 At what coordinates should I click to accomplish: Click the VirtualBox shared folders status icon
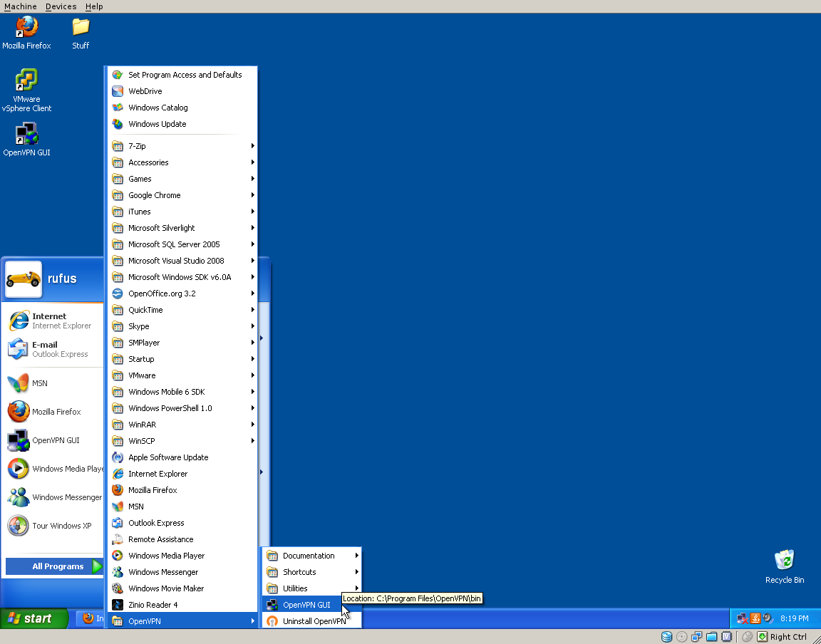click(x=711, y=637)
